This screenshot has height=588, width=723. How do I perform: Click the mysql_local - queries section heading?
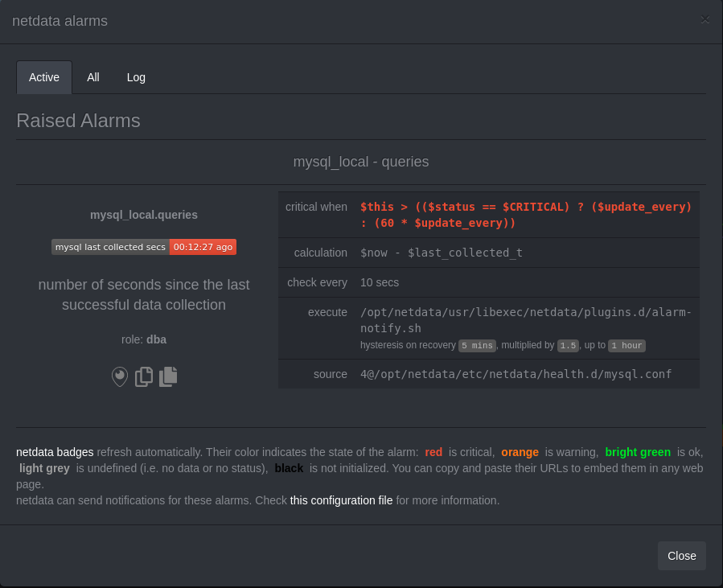coord(361,162)
